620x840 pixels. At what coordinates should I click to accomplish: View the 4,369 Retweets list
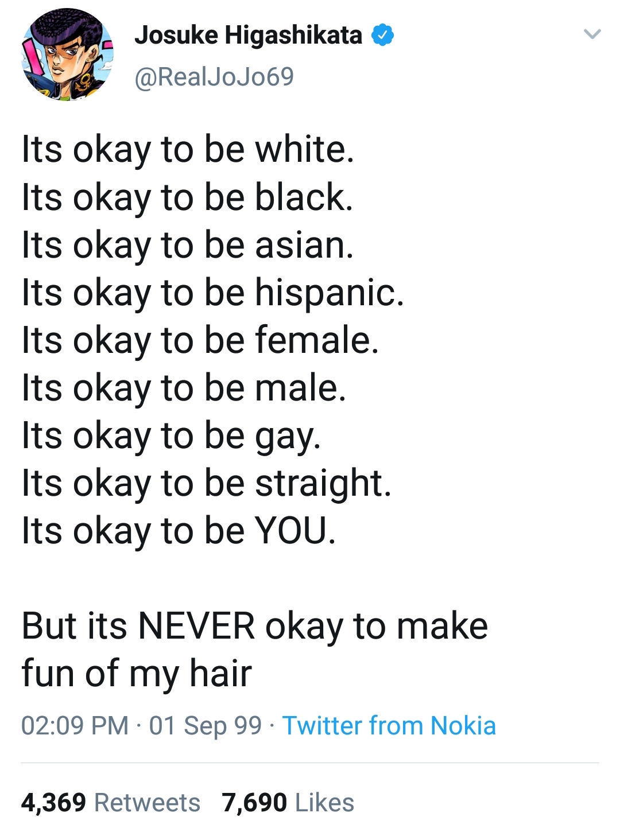pos(110,803)
